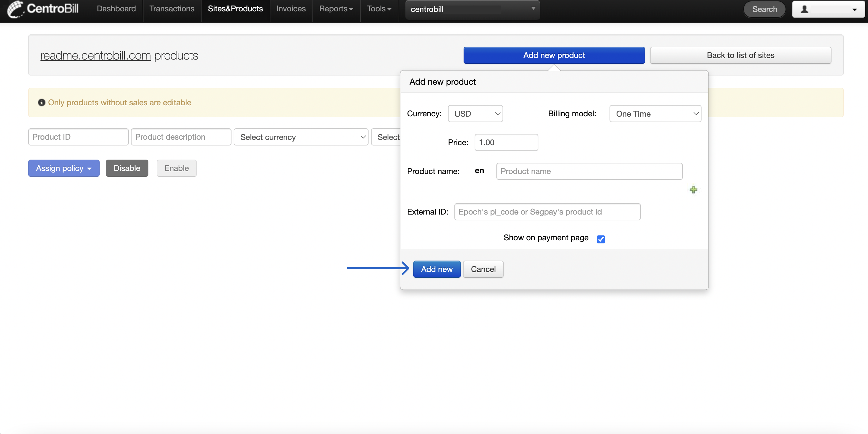Click the Price input field
868x434 pixels.
coord(506,142)
